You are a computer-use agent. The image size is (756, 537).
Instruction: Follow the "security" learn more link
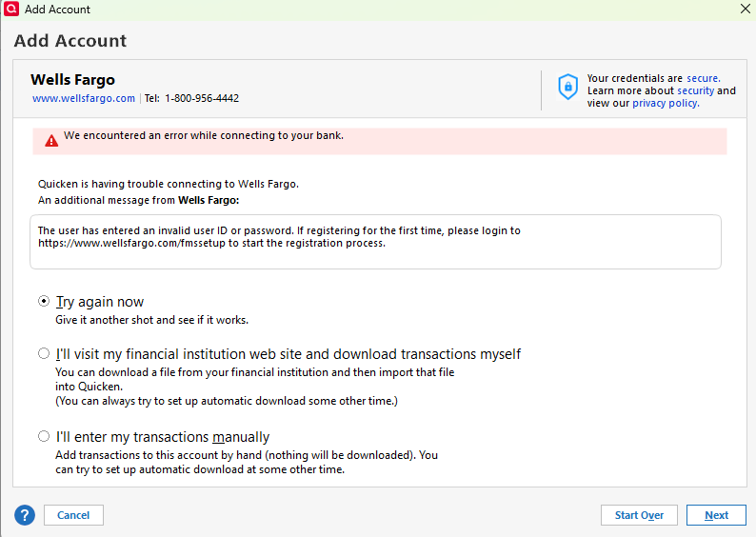tap(695, 90)
